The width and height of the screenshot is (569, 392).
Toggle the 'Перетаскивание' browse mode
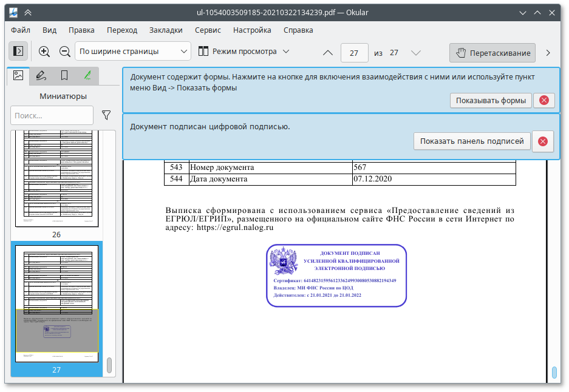[x=492, y=53]
